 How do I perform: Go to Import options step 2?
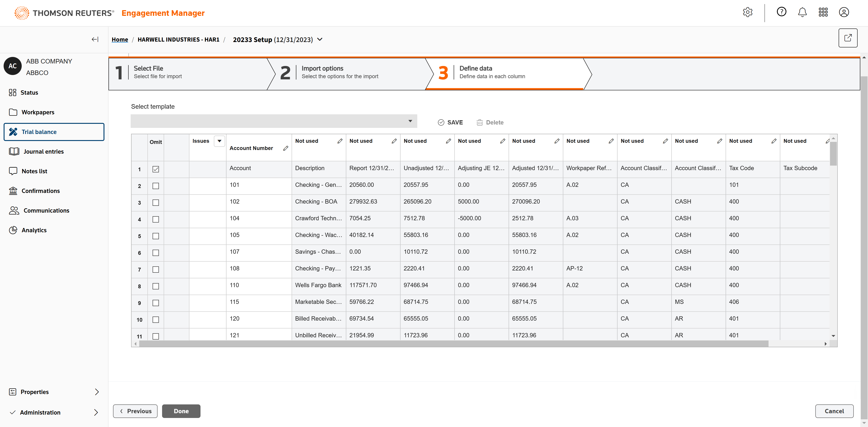tap(340, 72)
